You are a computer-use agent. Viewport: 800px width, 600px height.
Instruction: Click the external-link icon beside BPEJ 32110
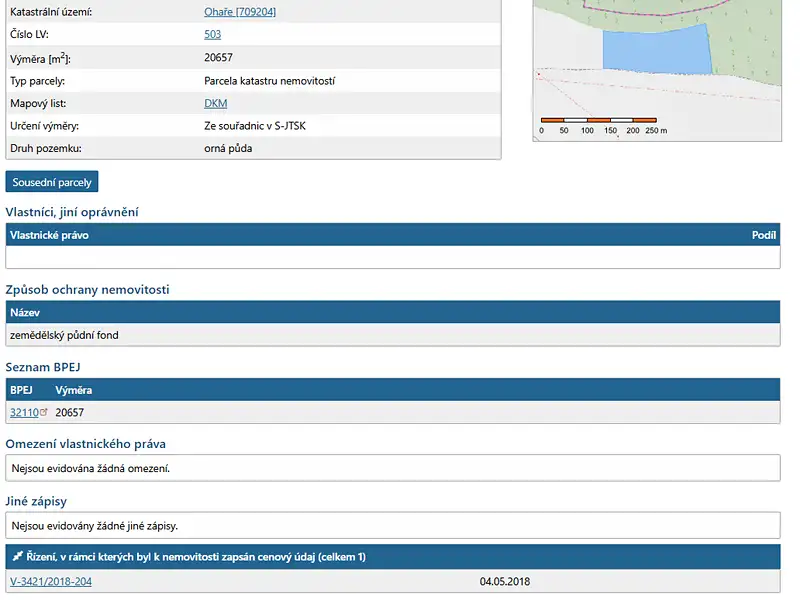[44, 411]
